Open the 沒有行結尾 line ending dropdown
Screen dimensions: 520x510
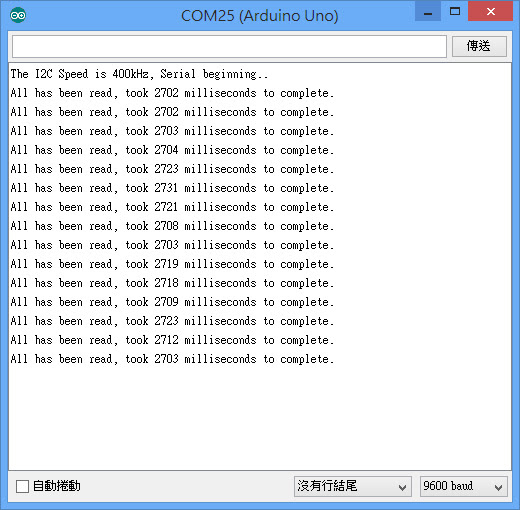[353, 486]
